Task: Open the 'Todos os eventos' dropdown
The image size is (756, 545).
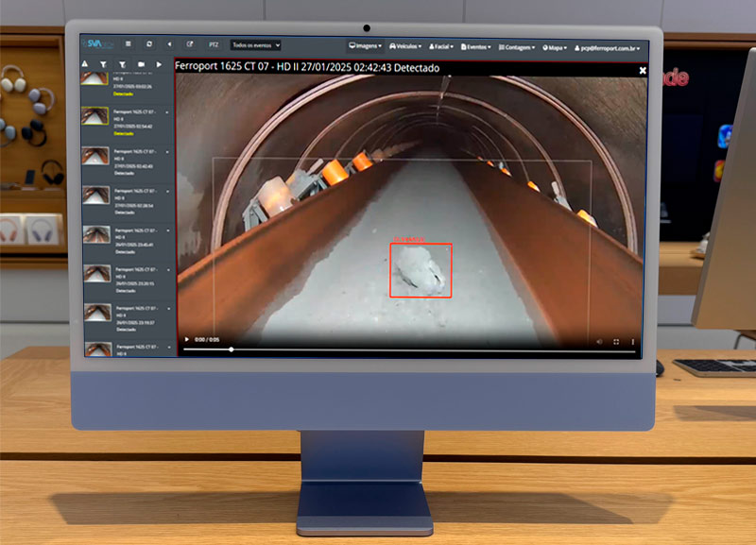Action: click(255, 44)
